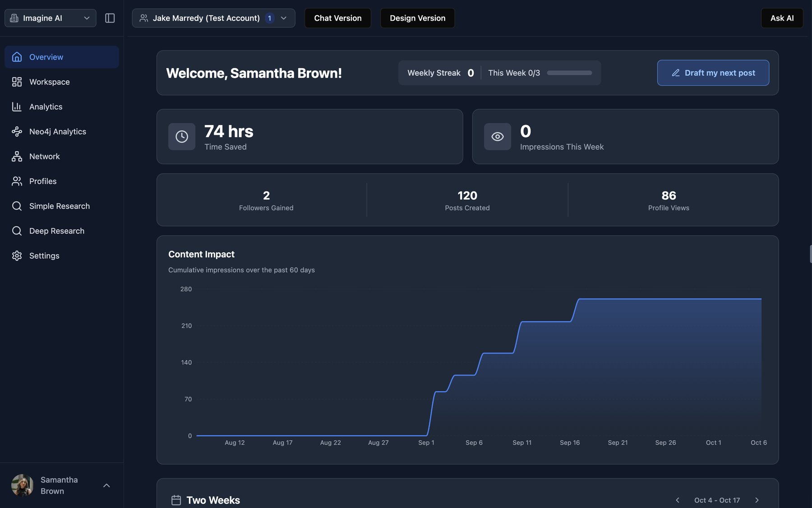Screen dimensions: 812x508
Task: Open Network in the sidebar
Action: [62, 156]
